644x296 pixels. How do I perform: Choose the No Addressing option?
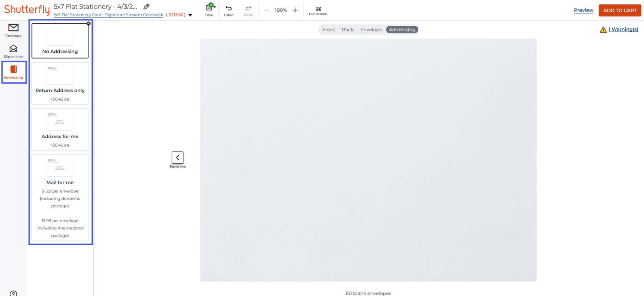60,41
